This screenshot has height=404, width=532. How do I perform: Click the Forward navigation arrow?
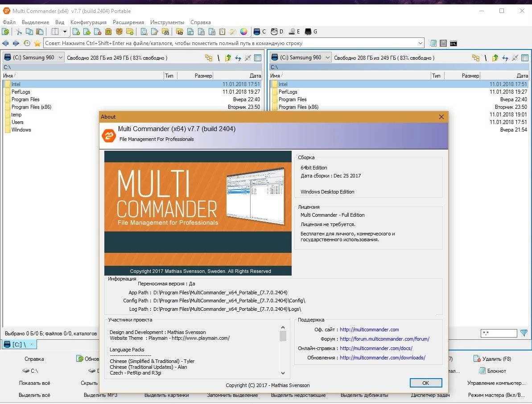click(16, 43)
